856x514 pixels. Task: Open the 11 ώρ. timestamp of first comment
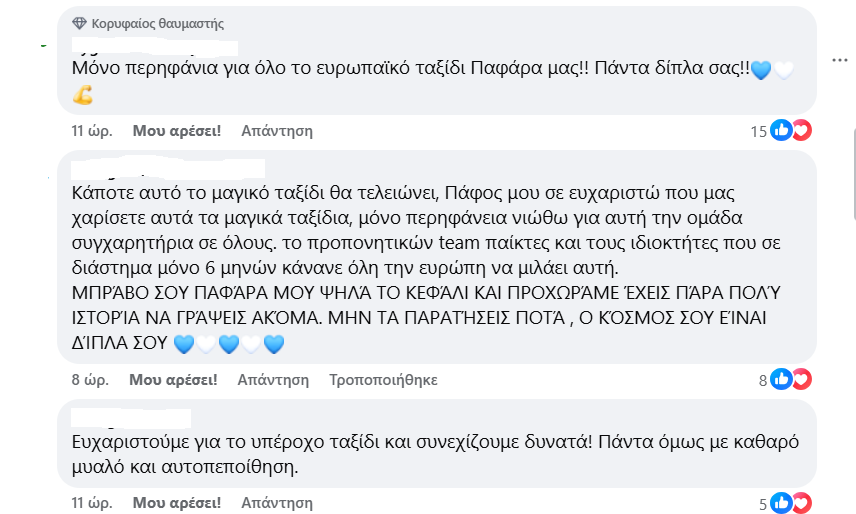(x=92, y=131)
